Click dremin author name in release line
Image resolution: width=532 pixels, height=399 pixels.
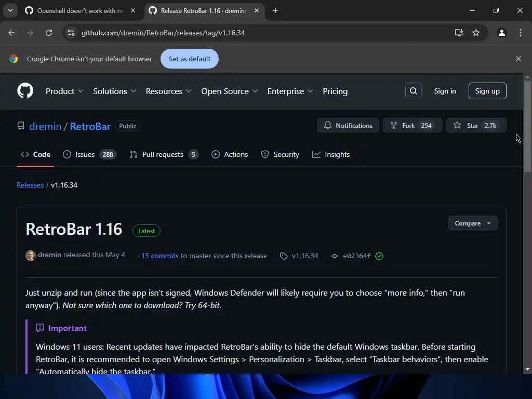tap(49, 255)
